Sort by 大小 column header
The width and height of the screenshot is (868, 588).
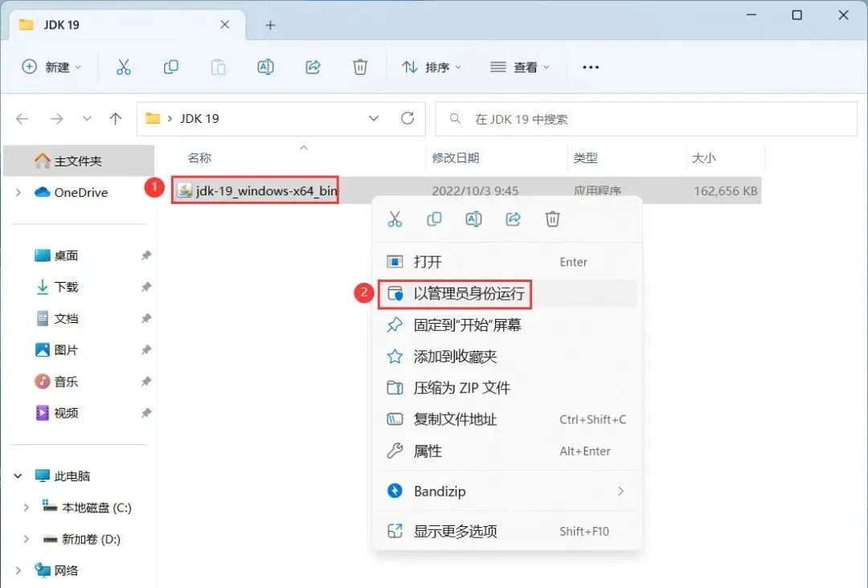click(x=704, y=158)
